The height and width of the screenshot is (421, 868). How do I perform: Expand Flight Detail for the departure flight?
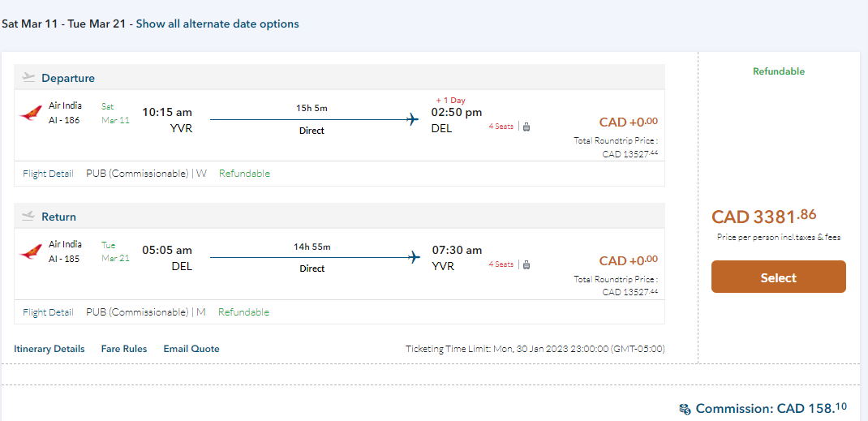48,173
